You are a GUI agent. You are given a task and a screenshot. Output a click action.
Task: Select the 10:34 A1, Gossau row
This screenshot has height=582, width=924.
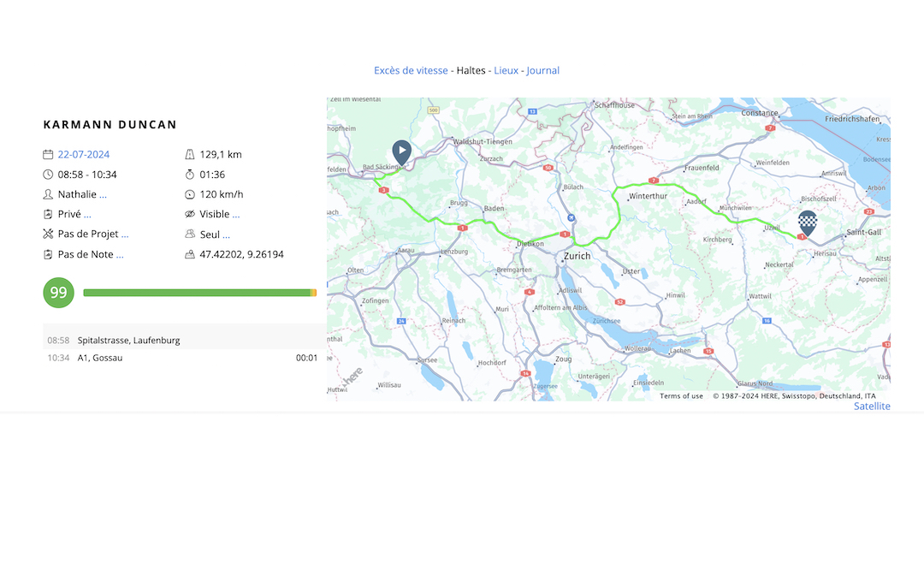click(x=185, y=358)
